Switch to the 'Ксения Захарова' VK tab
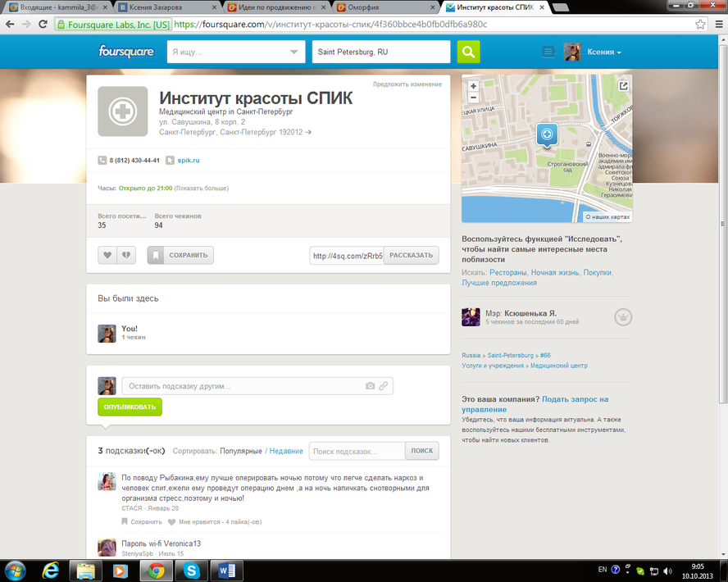The image size is (728, 582). click(167, 7)
